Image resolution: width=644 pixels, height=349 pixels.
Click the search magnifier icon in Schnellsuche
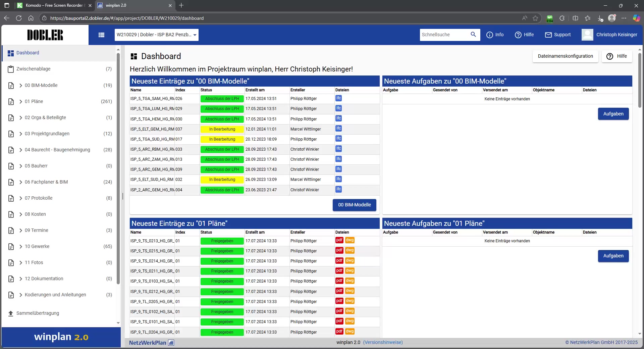473,35
